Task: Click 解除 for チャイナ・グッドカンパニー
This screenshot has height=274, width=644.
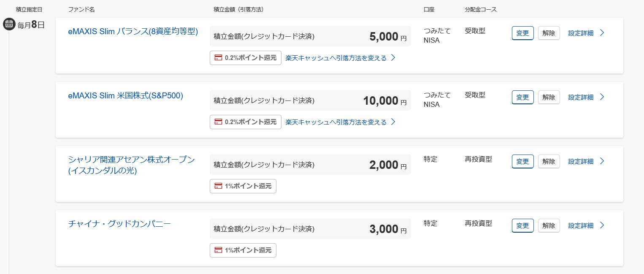Action: coord(549,225)
